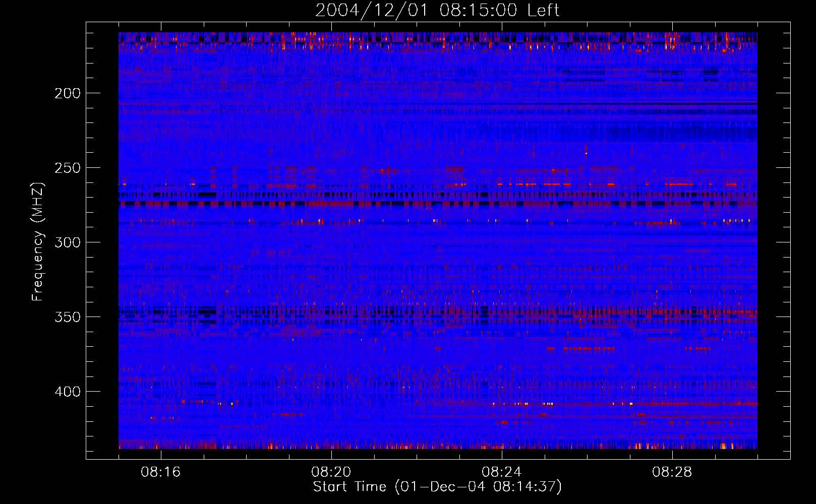Click the 08:24 time tick label

click(x=502, y=472)
